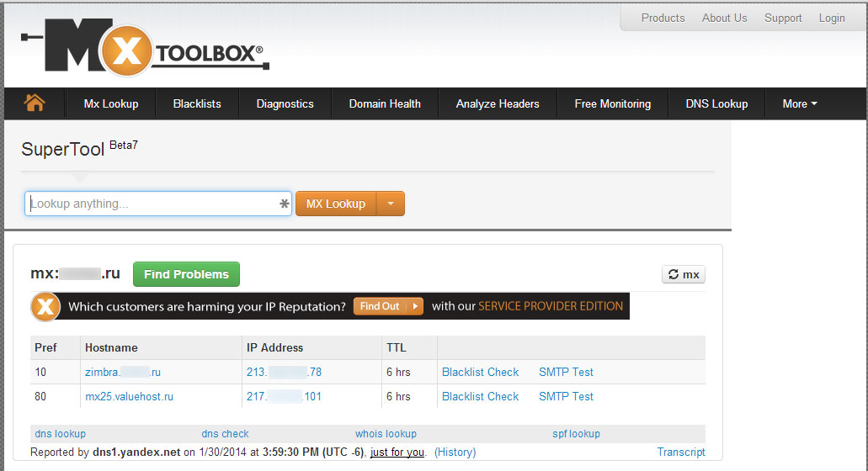Open DNS Lookup in the navbar

(x=716, y=104)
